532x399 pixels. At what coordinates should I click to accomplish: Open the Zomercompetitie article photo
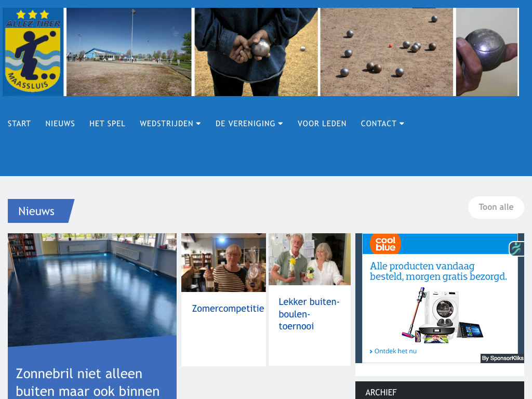223,262
